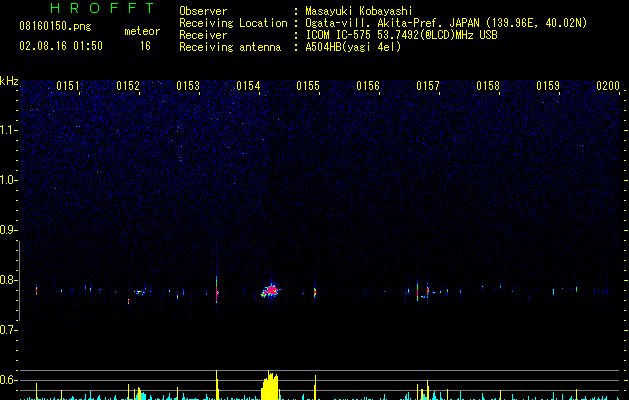
Task: Click the Observer label
Action: click(203, 11)
